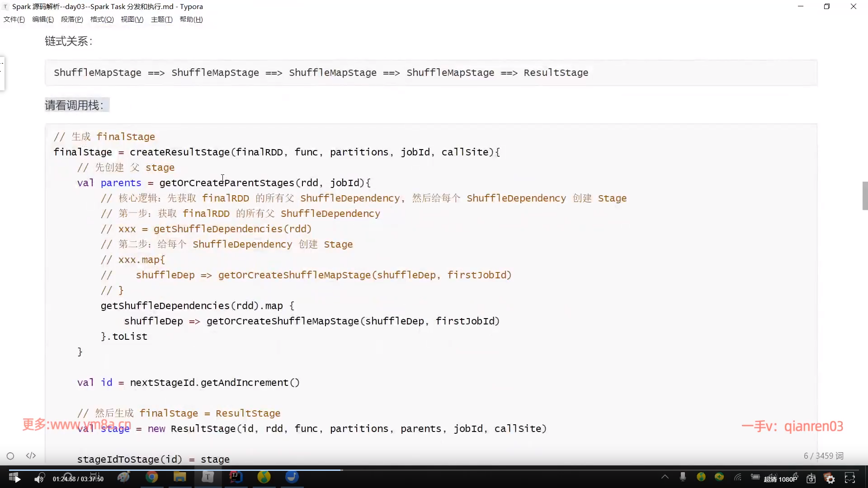Viewport: 868px width, 488px height.
Task: Switch to IntelliJ IDEA in the taskbar
Action: click(236, 477)
